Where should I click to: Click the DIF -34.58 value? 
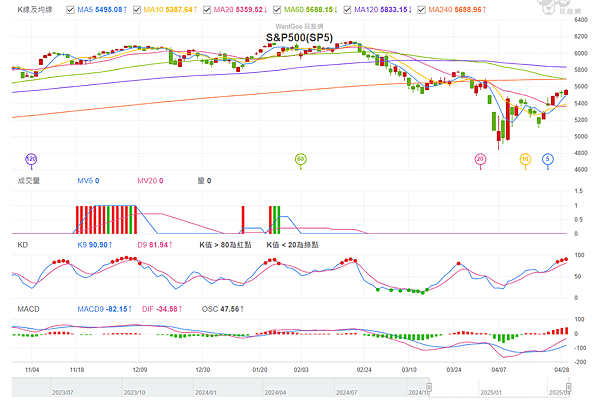coord(162,309)
